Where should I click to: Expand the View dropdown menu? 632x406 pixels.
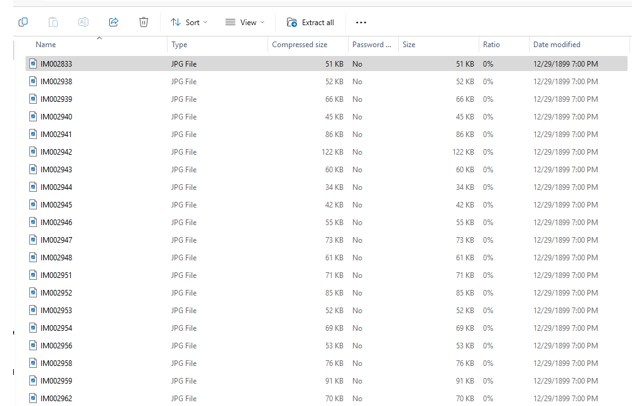click(244, 22)
